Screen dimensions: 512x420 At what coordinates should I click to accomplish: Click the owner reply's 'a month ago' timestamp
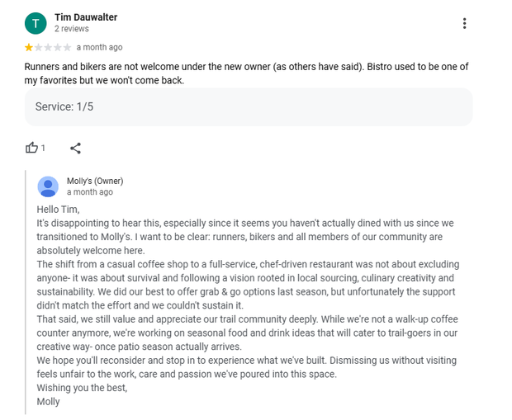[90, 192]
